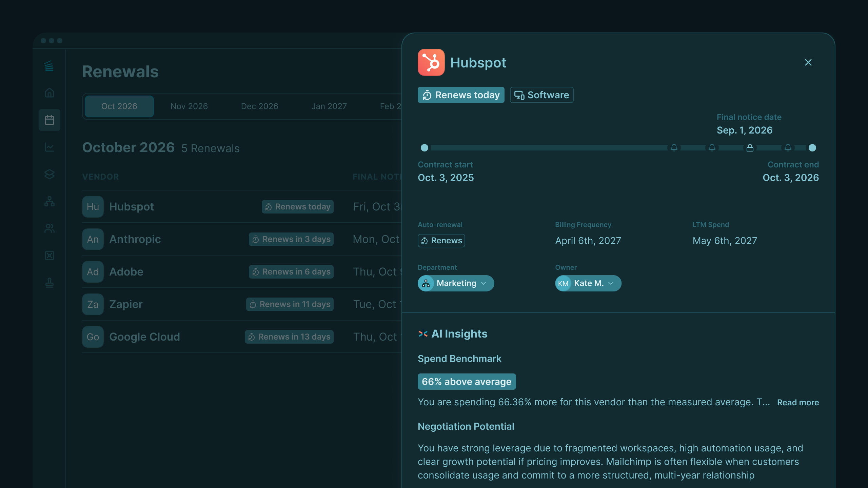This screenshot has width=868, height=488.
Task: Expand the Marketing department dropdown
Action: (x=456, y=283)
